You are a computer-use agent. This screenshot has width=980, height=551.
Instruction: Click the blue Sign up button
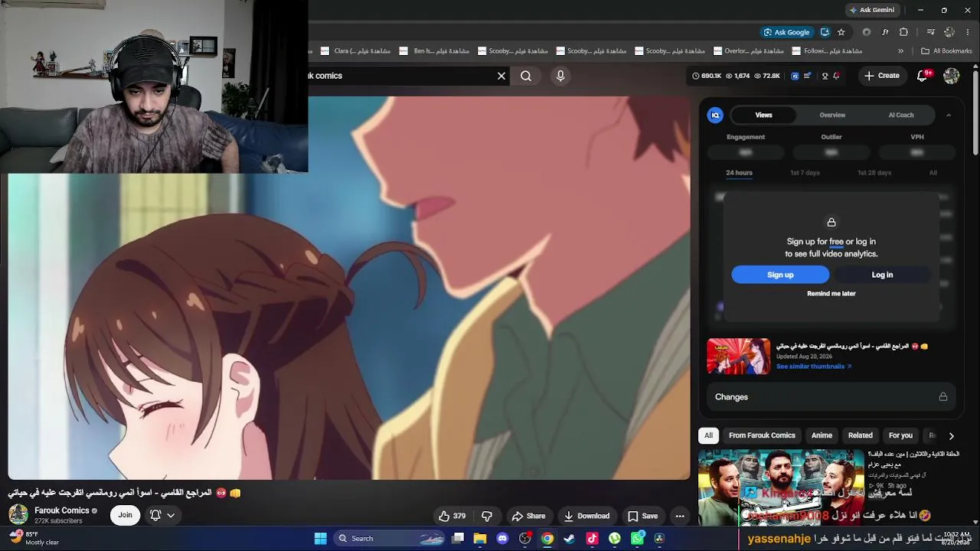pyautogui.click(x=780, y=275)
